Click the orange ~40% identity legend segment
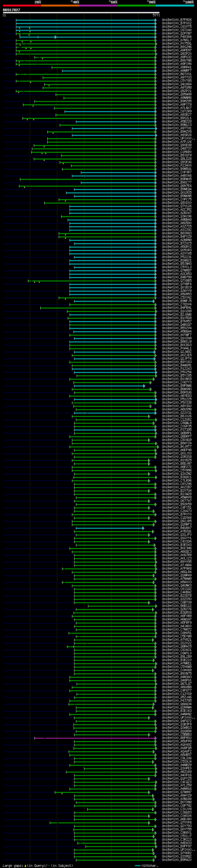 pyautogui.click(x=60, y=6)
